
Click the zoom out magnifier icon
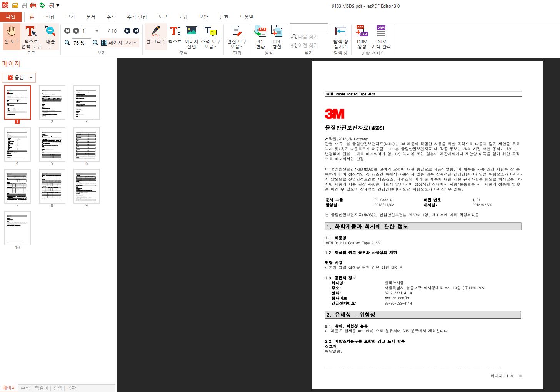(x=67, y=43)
